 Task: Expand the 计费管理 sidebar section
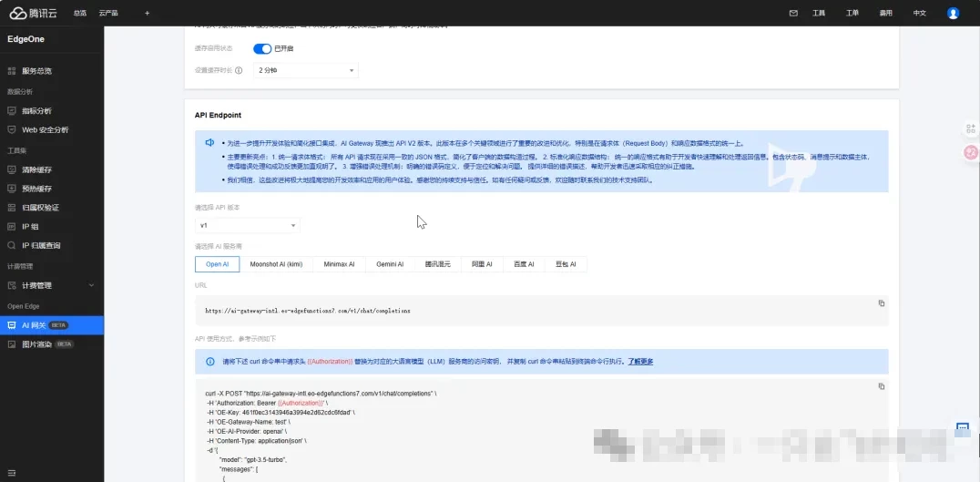(52, 285)
